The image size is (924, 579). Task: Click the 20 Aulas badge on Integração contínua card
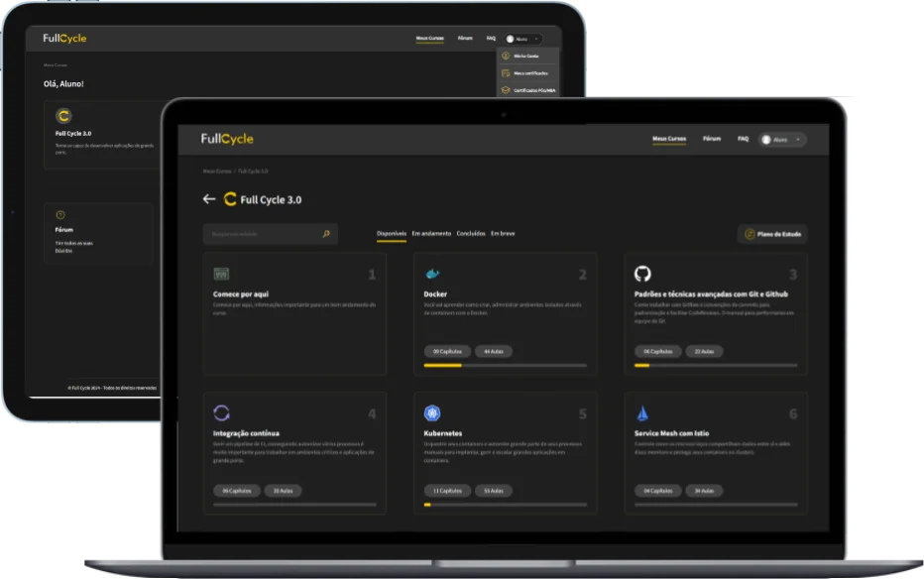click(x=283, y=491)
